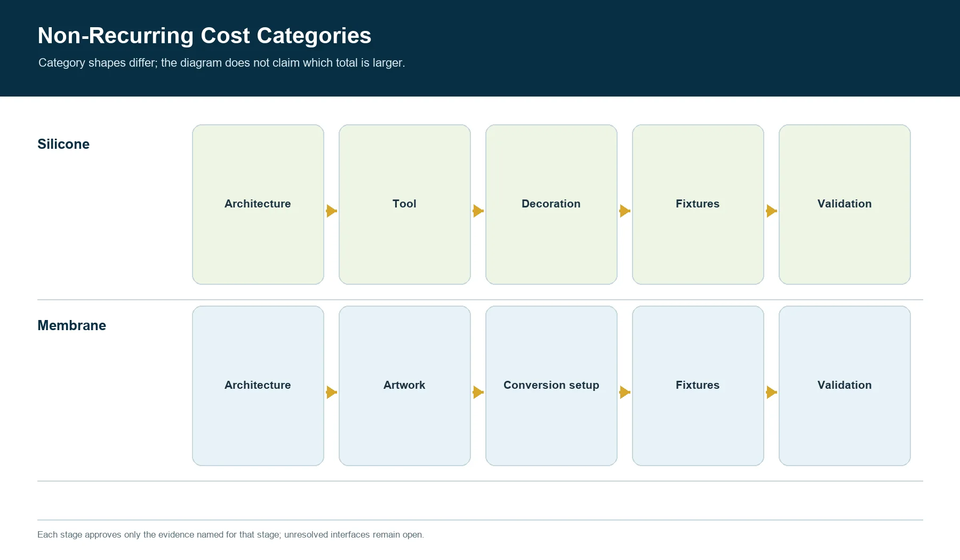Select the Membrane row Fixtures box

(698, 386)
